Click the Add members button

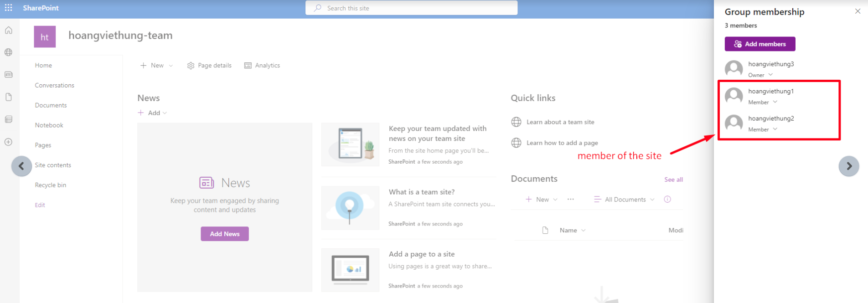(x=760, y=44)
